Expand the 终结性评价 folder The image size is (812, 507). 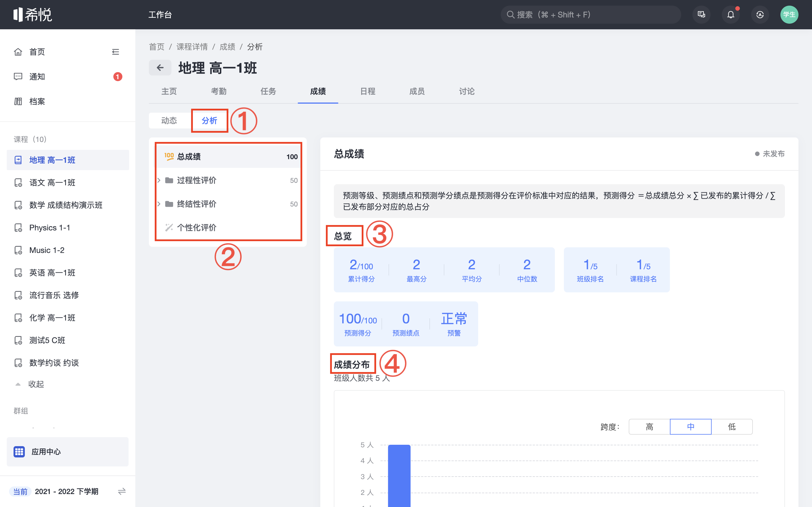point(159,204)
